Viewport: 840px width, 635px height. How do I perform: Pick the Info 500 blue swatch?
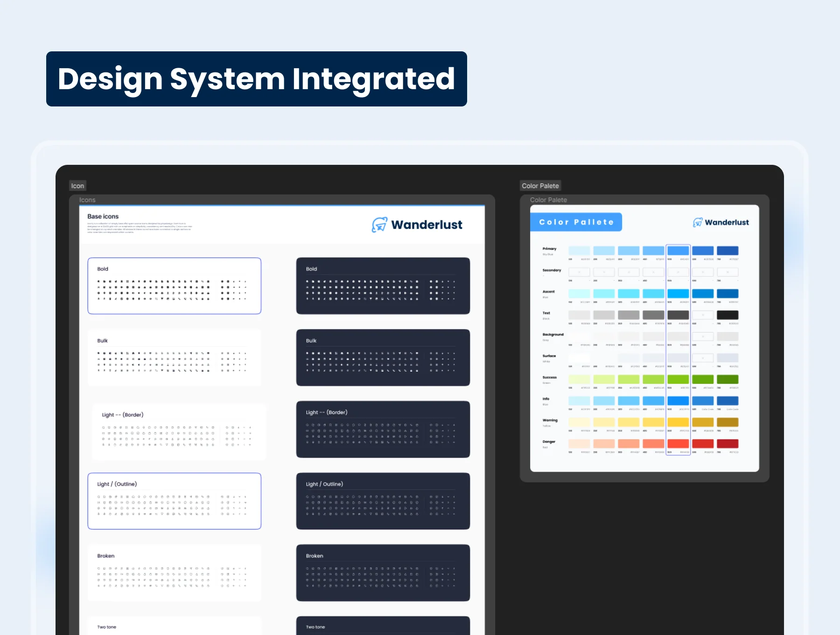[678, 401]
